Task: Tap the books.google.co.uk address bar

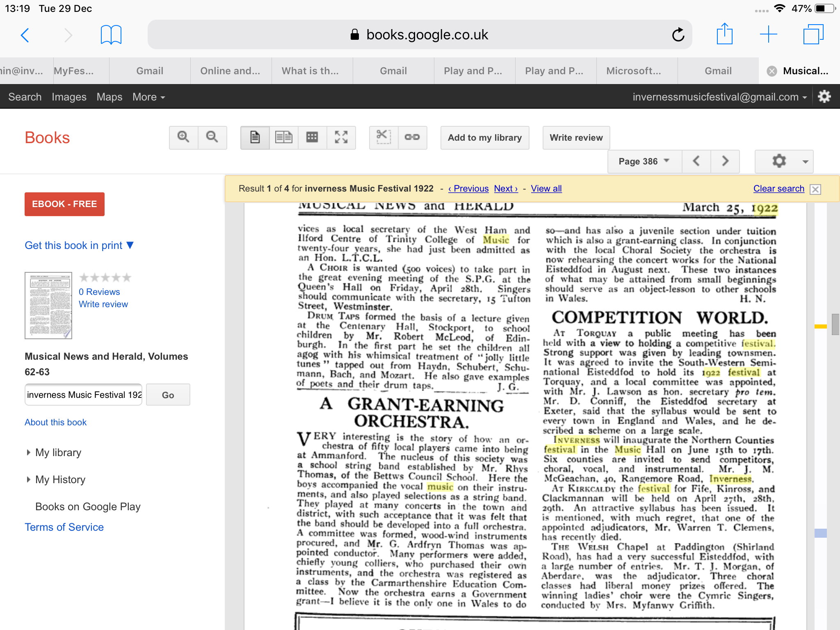Action: pos(420,35)
